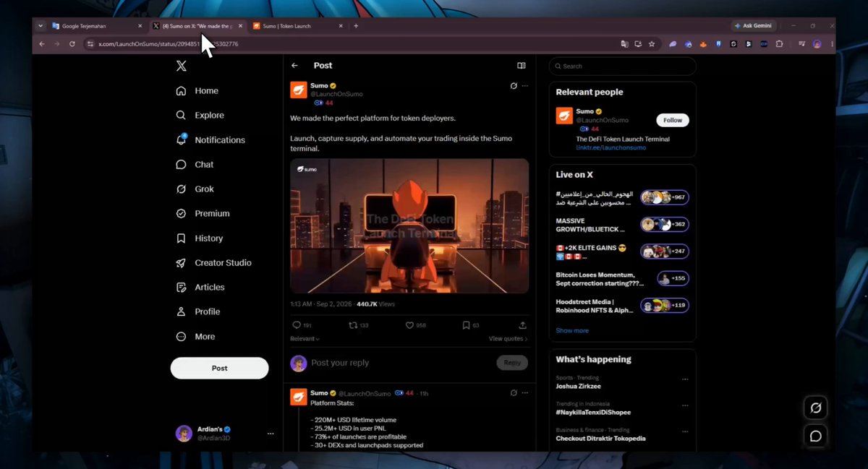Click the Search input field
Image resolution: width=868 pixels, height=469 pixels.
pos(622,66)
